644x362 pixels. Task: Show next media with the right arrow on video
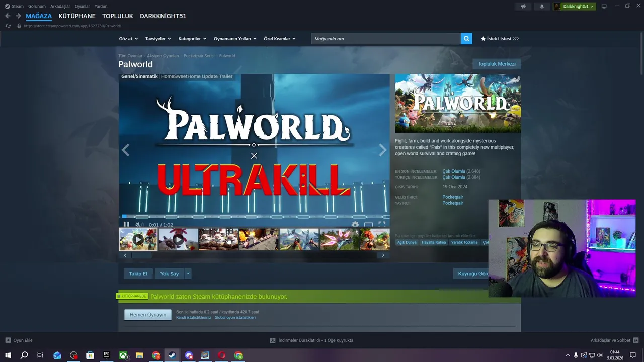click(x=383, y=150)
